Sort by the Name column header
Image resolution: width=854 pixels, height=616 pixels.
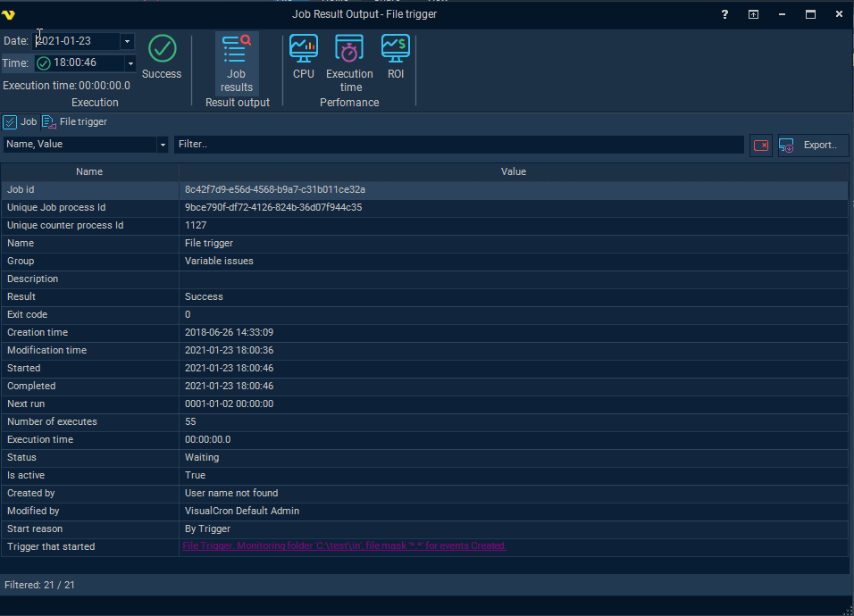tap(89, 171)
